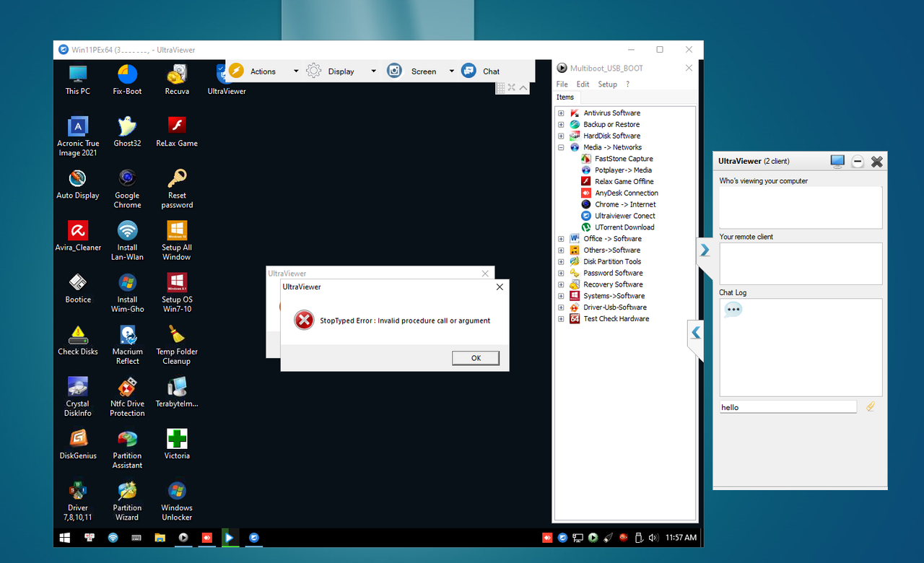Open the remote Windows Start button

pyautogui.click(x=65, y=538)
